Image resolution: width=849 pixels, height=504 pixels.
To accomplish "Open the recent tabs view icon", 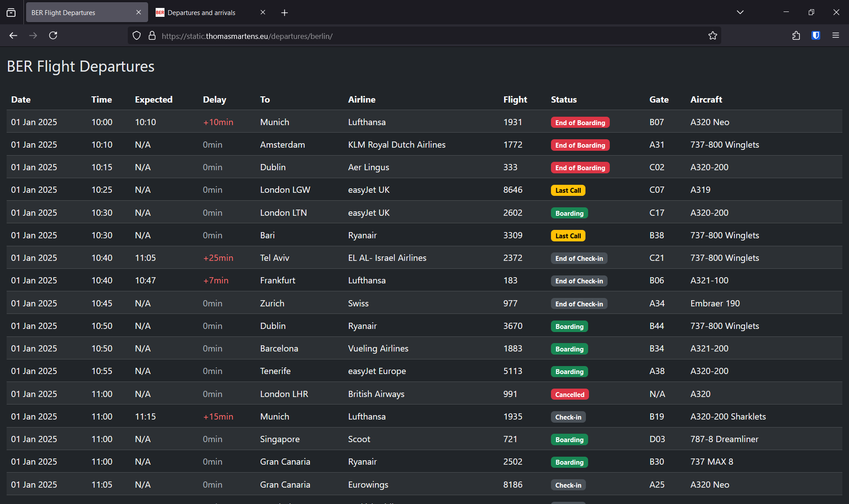I will (x=11, y=12).
